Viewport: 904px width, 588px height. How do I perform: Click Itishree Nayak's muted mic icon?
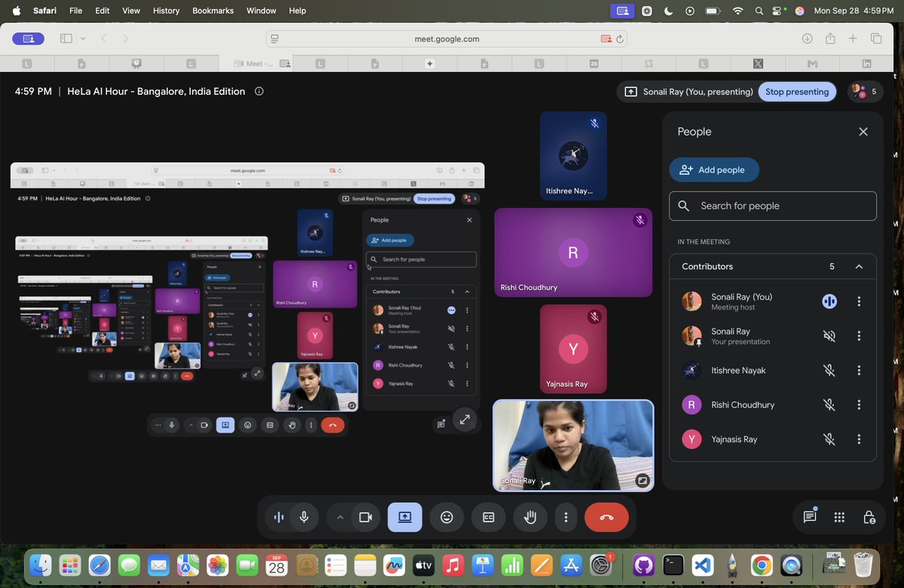[829, 370]
